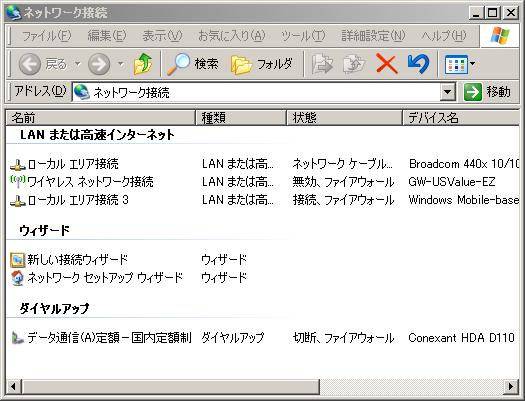Sort by the 名前 column header
The width and height of the screenshot is (525, 401).
[100, 117]
